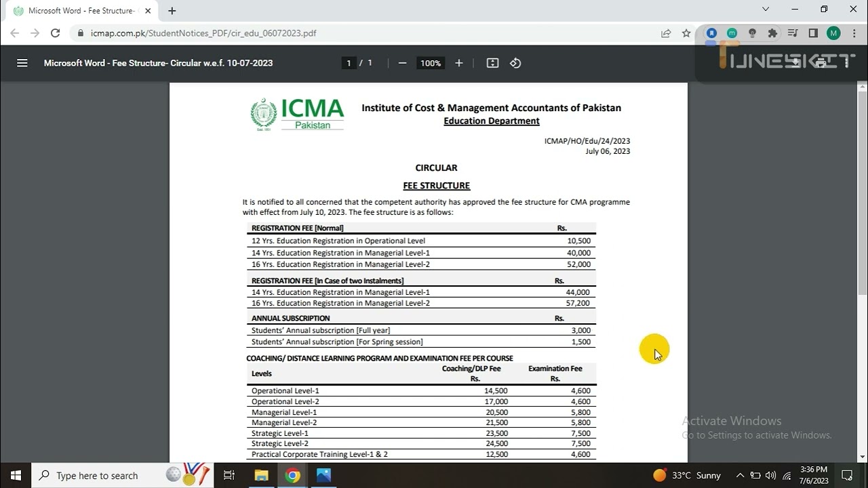The image size is (868, 488).
Task: Expand the tab search chevron
Action: pyautogui.click(x=766, y=9)
